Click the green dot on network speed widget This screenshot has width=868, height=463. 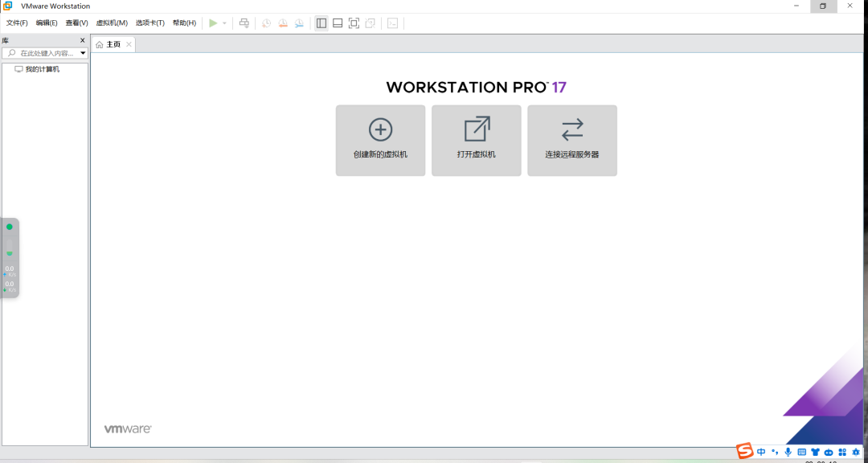[x=10, y=227]
